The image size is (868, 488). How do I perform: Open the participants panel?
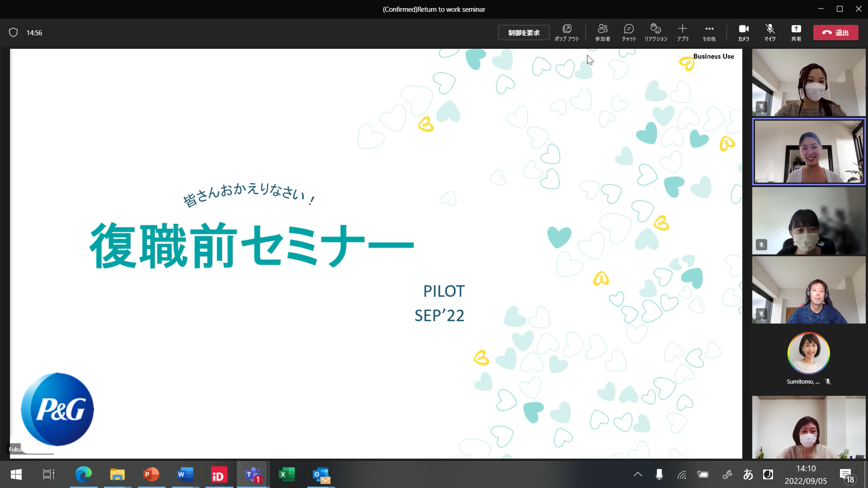tap(602, 33)
